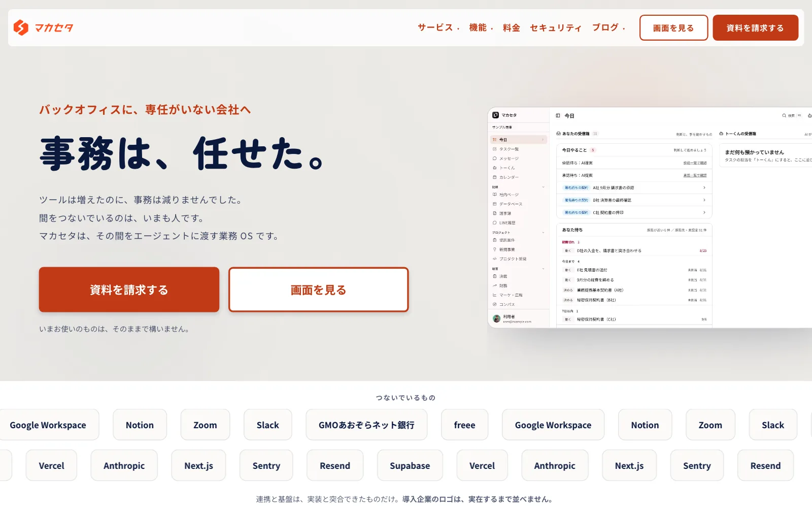Click the マーケ・広報 chart icon
This screenshot has width=812, height=508.
click(494, 295)
